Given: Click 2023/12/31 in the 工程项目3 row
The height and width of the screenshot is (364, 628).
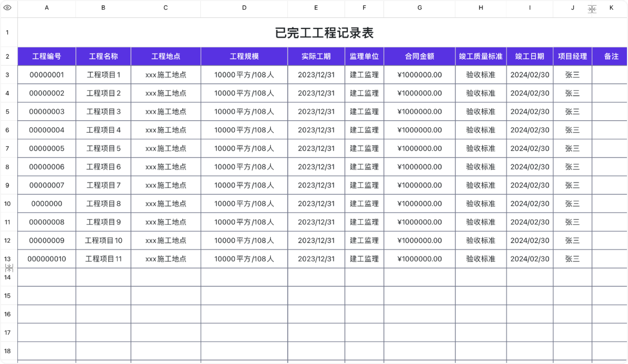Looking at the screenshot, I should (316, 112).
